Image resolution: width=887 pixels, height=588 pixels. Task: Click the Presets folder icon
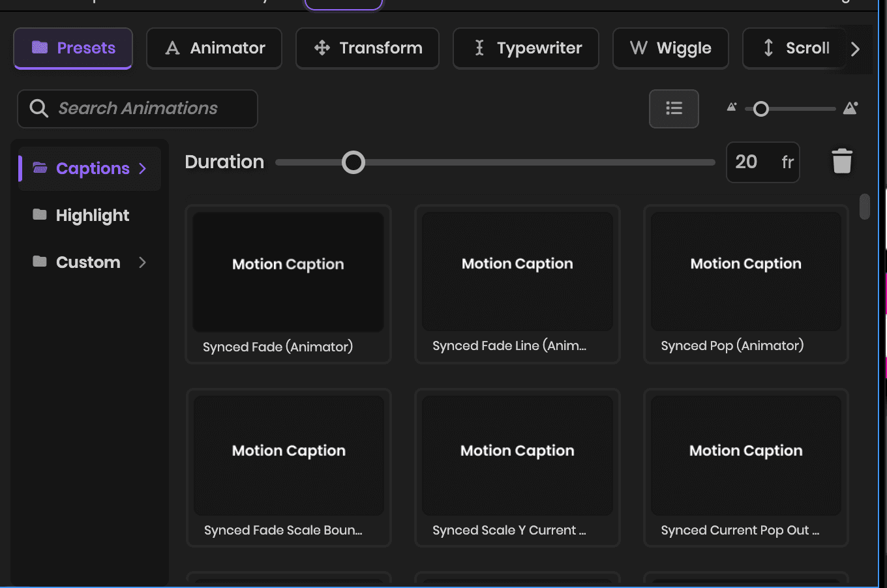(40, 47)
